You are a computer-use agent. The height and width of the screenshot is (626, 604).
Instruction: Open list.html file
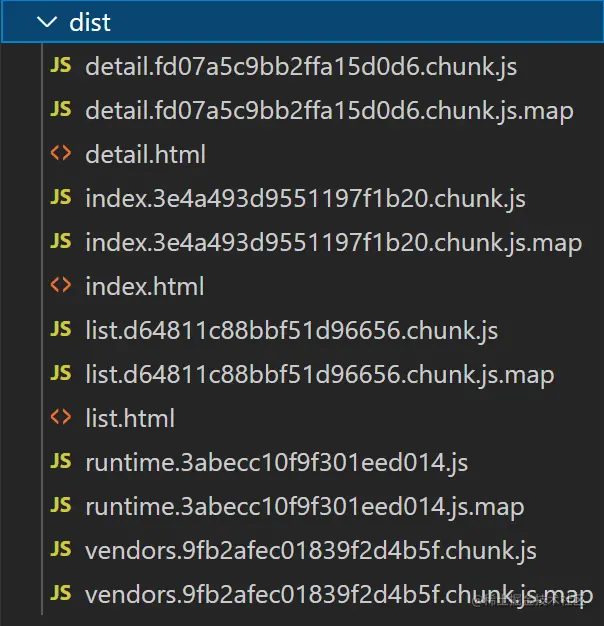pos(130,418)
